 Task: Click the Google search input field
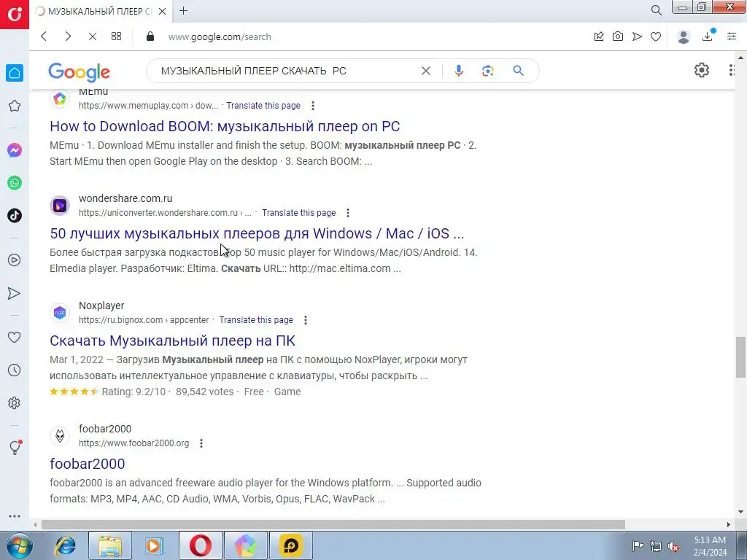[286, 71]
